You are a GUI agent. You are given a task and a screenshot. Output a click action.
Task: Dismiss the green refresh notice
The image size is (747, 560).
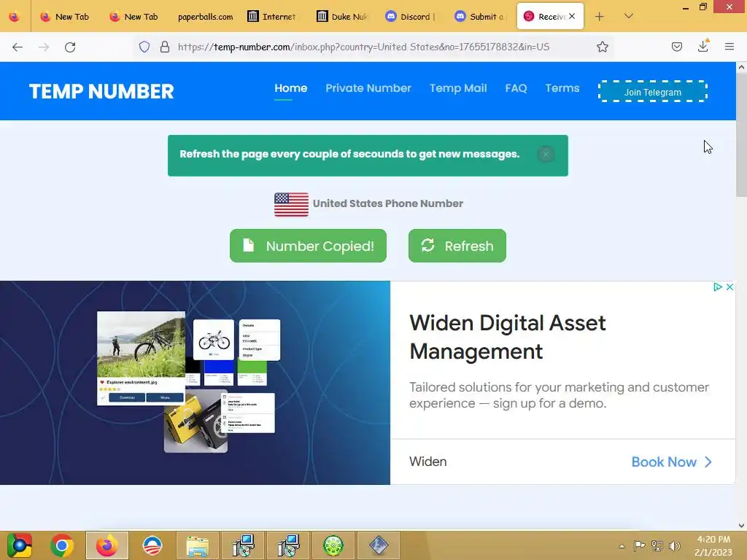click(546, 155)
